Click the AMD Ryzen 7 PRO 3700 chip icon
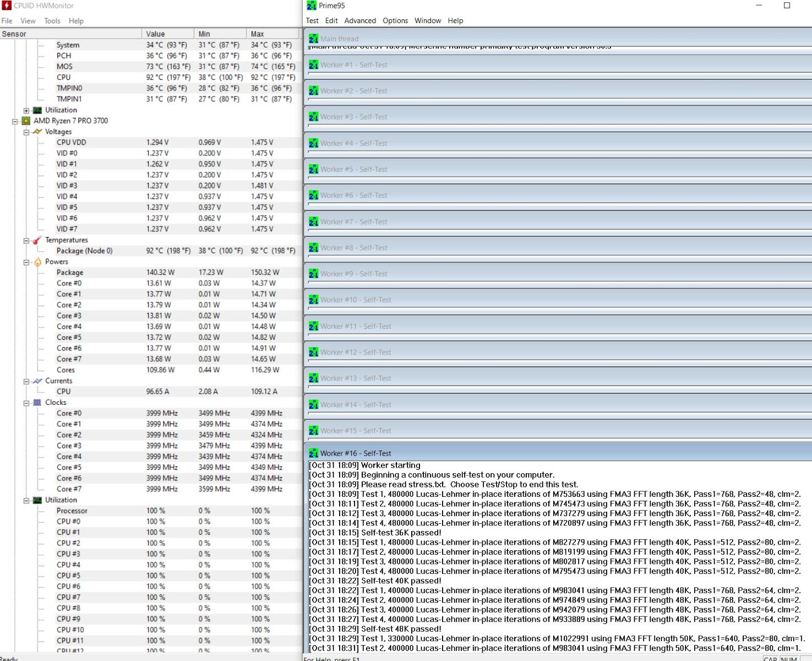Viewport: 812px width, 661px height. click(26, 121)
